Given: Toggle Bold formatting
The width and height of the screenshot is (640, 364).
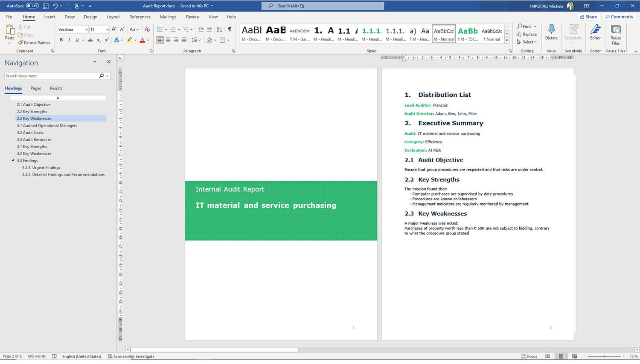Looking at the screenshot, I should tap(61, 40).
